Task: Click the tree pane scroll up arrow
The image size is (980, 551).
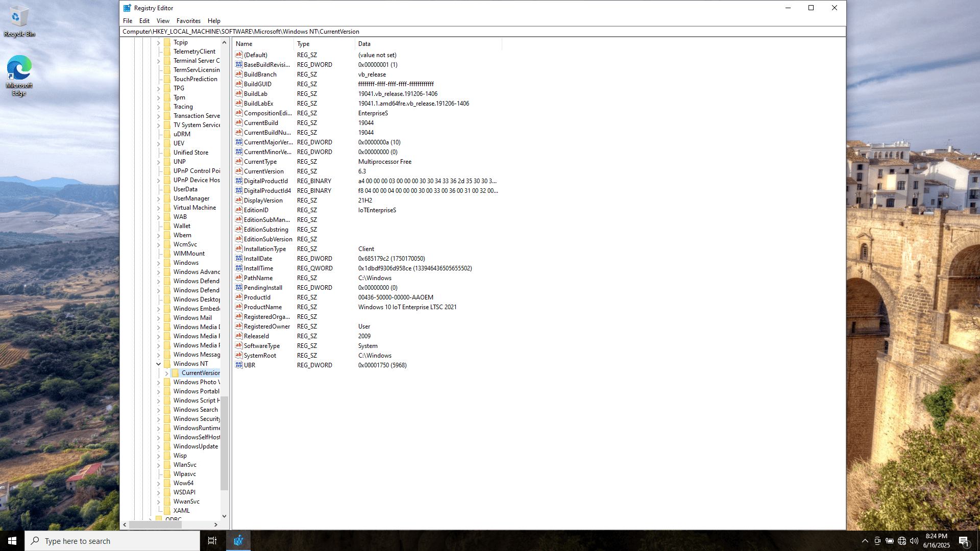Action: pos(224,42)
